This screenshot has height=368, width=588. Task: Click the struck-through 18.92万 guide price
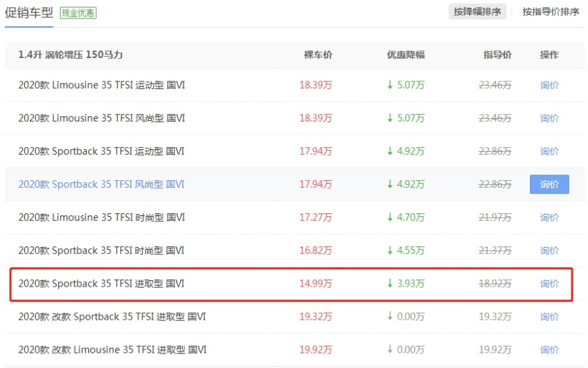(x=495, y=284)
